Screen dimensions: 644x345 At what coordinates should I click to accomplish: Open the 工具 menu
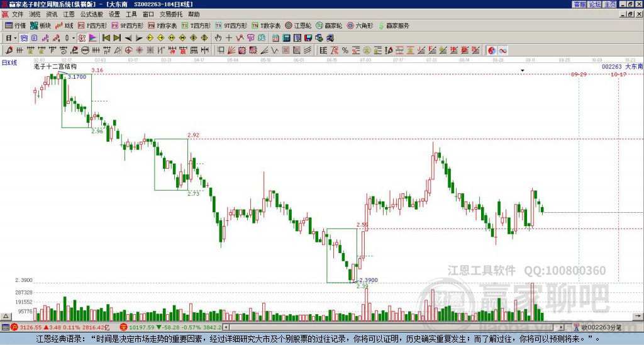coord(131,14)
